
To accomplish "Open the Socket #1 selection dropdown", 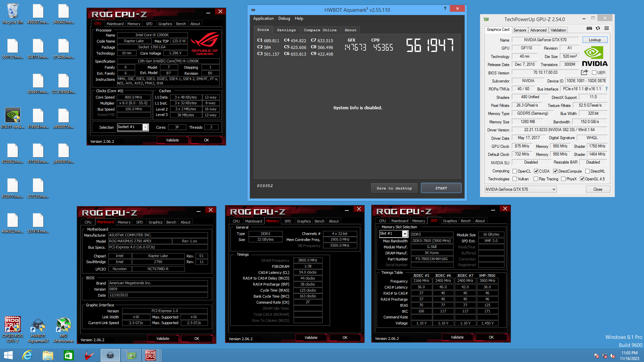I will (132, 127).
